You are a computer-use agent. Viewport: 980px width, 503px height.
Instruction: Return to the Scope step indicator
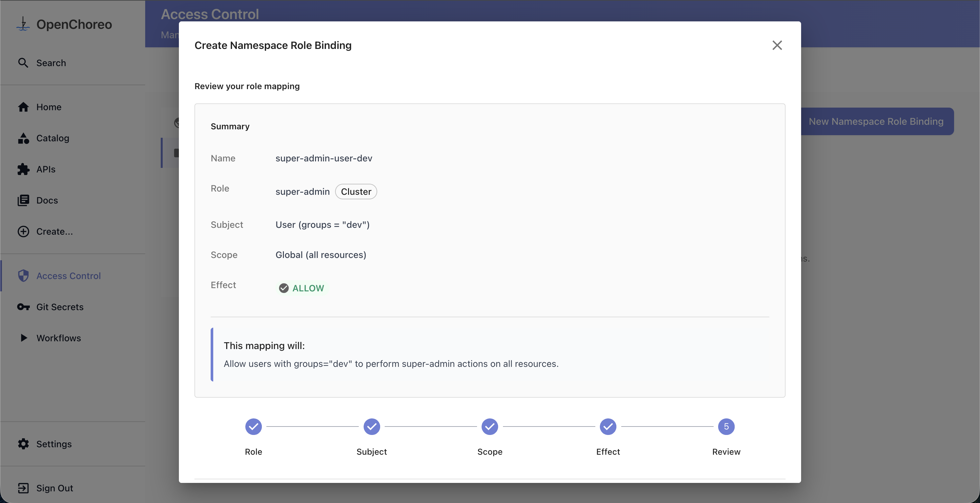490,427
